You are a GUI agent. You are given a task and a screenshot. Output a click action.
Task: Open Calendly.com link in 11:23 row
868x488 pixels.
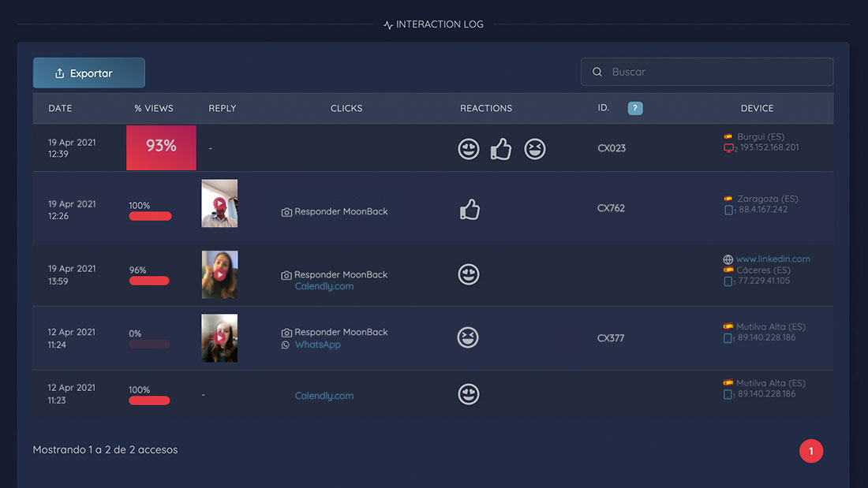(x=324, y=396)
